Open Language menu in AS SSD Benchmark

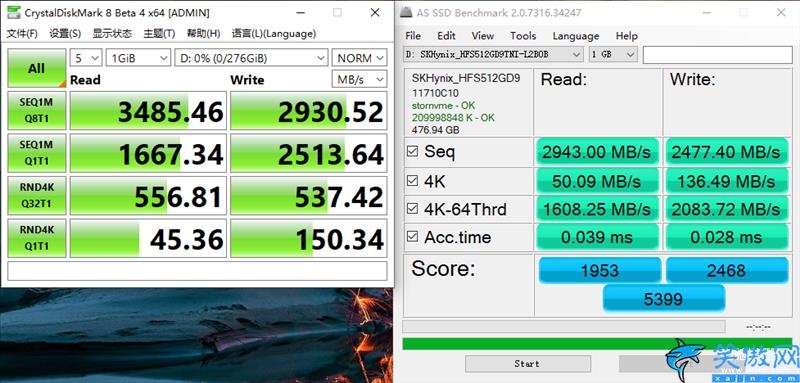click(x=576, y=36)
